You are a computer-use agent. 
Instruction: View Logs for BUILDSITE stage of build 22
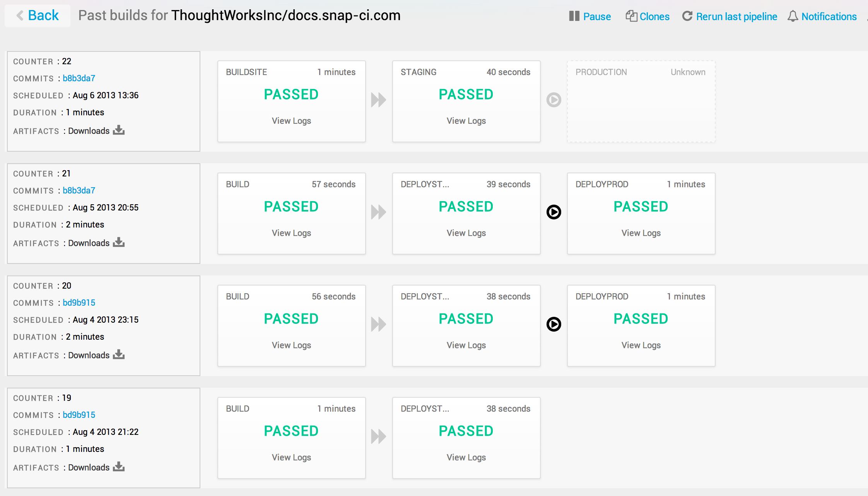(291, 121)
